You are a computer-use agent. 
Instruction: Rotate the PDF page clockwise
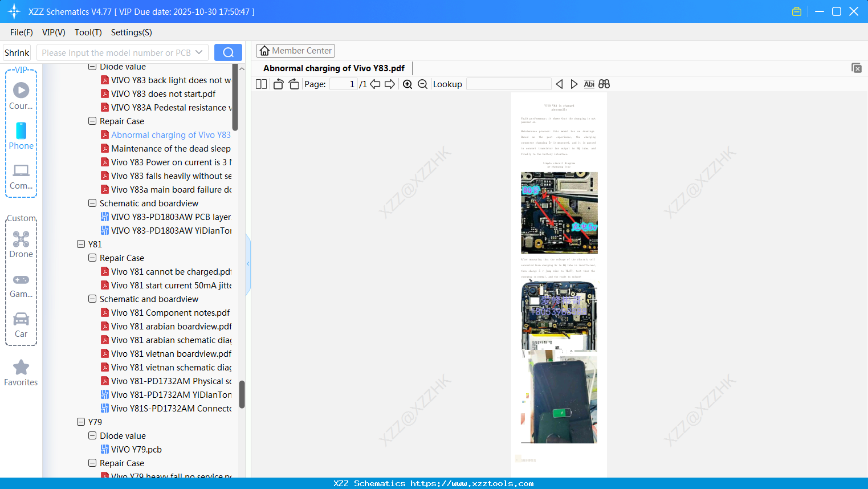coord(294,84)
